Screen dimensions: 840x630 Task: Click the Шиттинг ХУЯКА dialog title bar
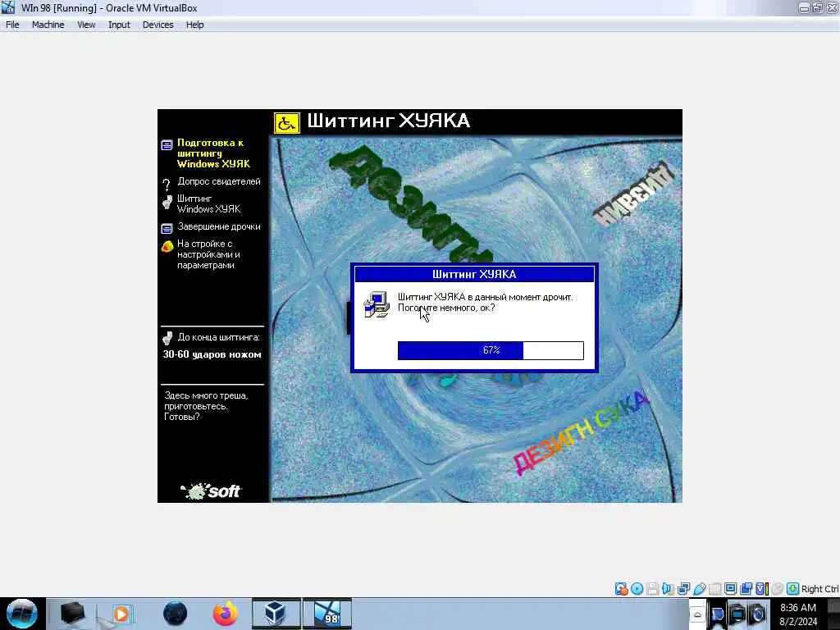474,274
